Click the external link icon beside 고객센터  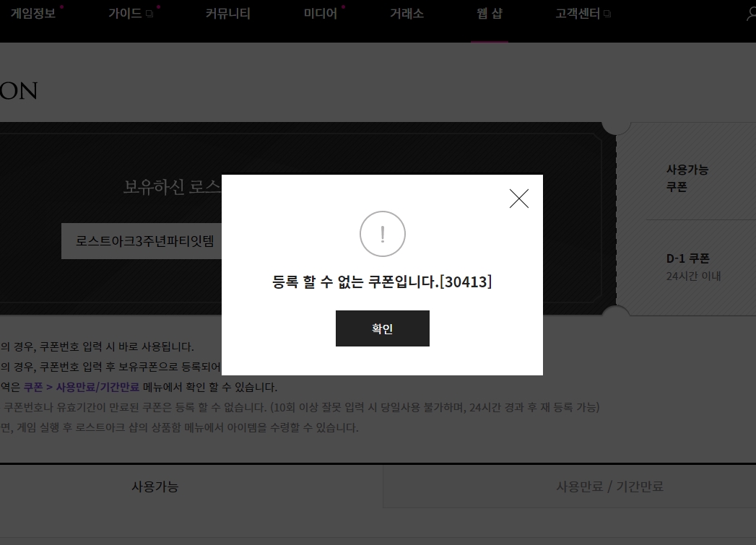point(607,14)
